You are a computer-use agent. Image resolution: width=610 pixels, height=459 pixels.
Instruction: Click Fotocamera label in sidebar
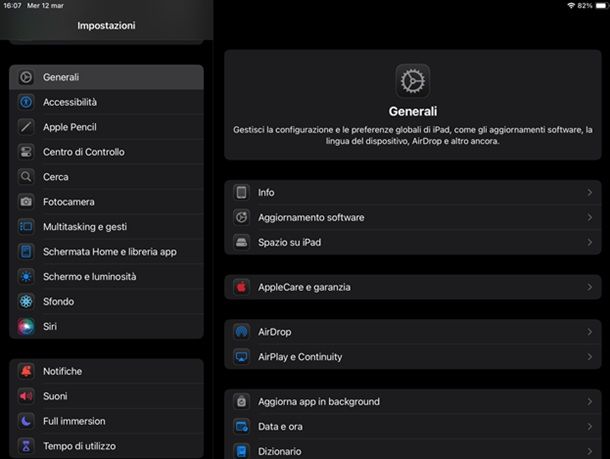[x=69, y=202]
